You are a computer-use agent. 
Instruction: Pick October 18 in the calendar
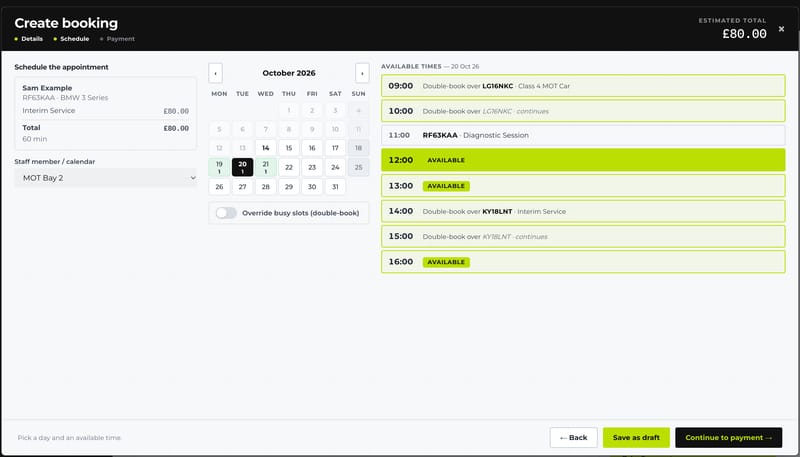pyautogui.click(x=358, y=148)
